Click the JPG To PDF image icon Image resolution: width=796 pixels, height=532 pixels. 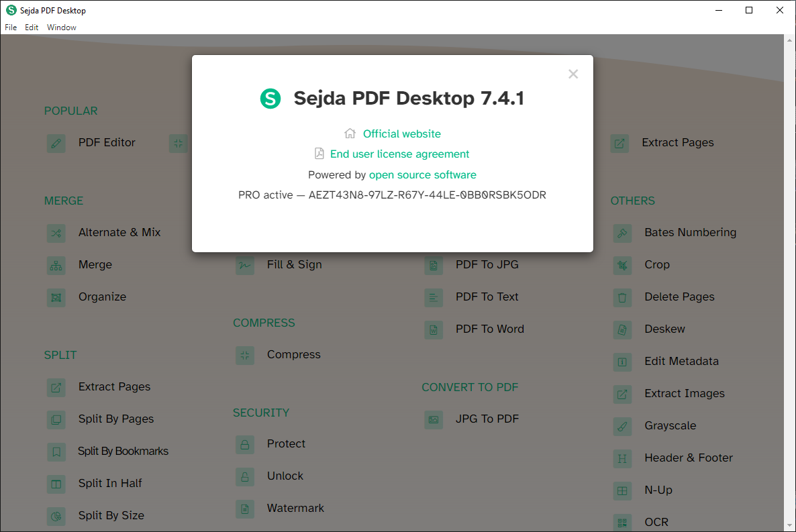pyautogui.click(x=434, y=420)
